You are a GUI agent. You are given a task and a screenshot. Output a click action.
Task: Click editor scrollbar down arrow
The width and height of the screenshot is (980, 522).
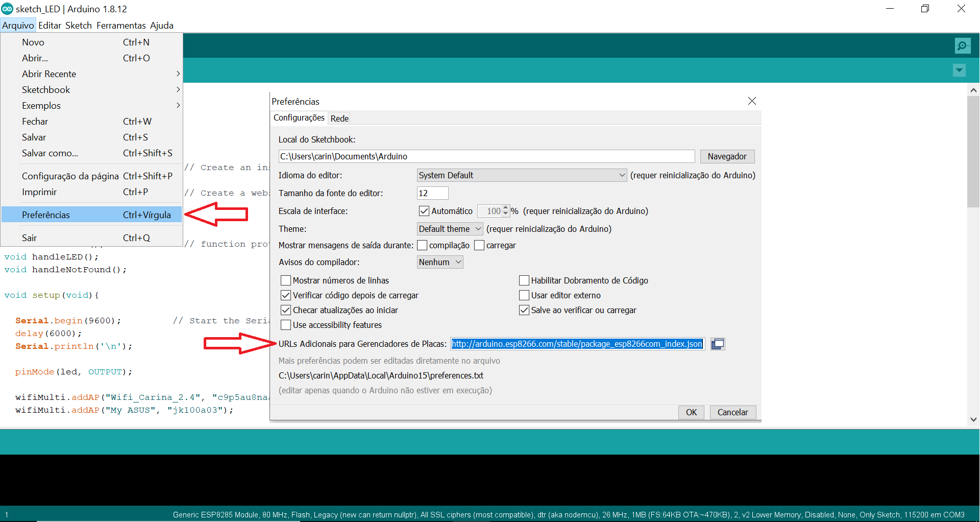973,419
